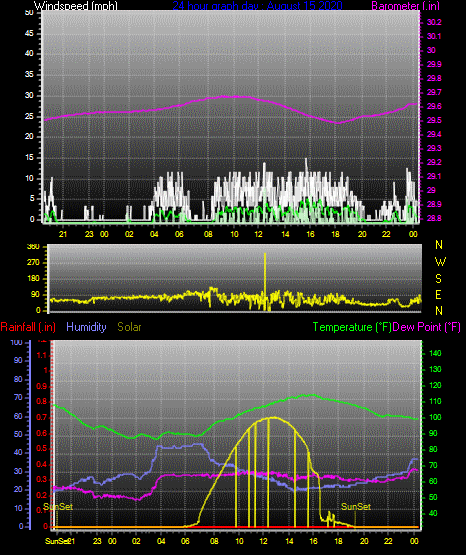
Task: Click the magenta 'Dew Point (°F)' legend label
Action: click(426, 327)
